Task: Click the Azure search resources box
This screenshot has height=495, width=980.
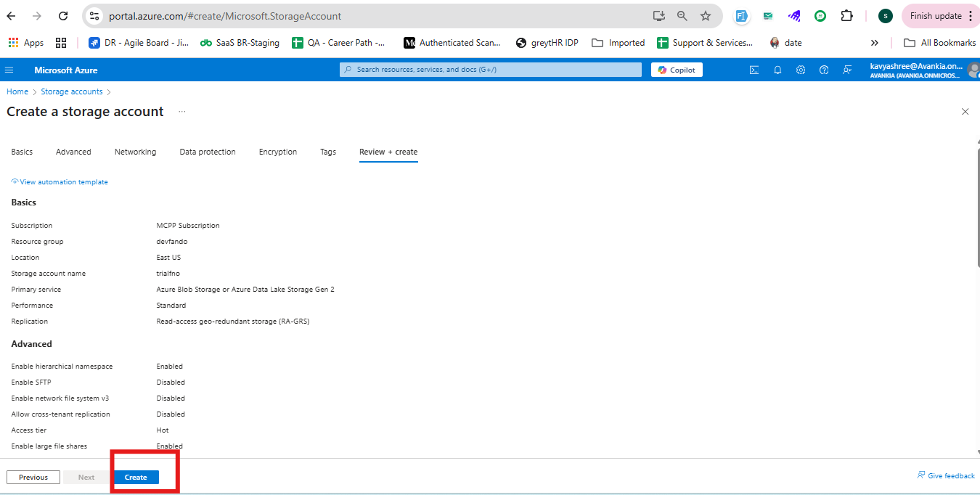Action: coord(491,70)
